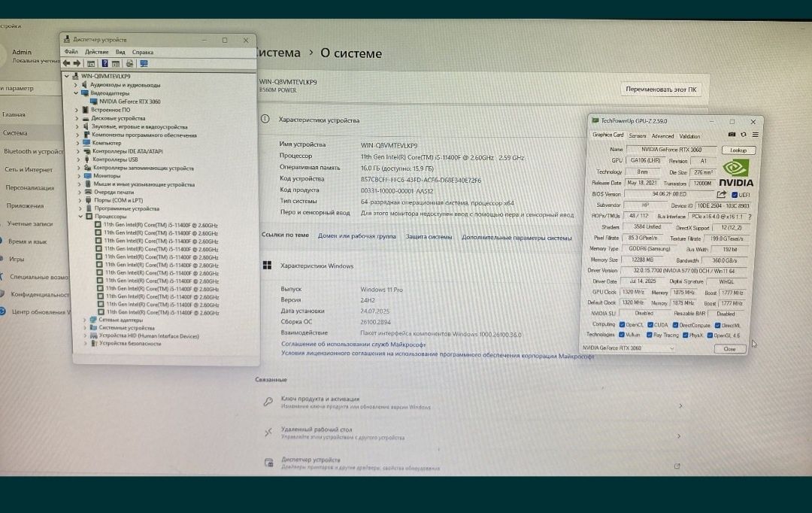
Task: Switch to the Advanced tab in GPU-Z
Action: 662,135
